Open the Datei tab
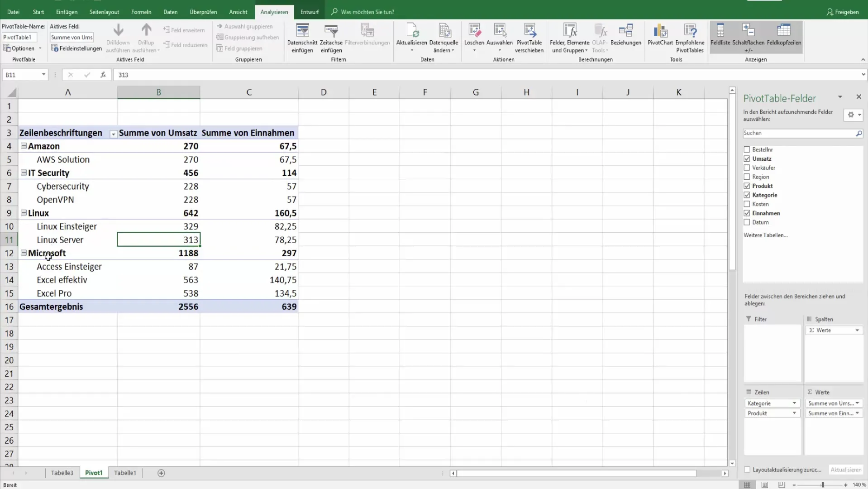 (x=13, y=12)
